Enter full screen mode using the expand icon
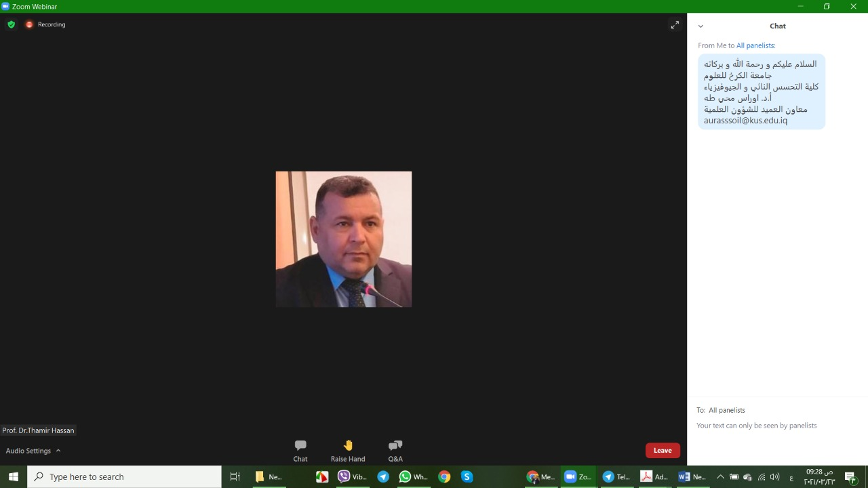The image size is (868, 488). (675, 25)
